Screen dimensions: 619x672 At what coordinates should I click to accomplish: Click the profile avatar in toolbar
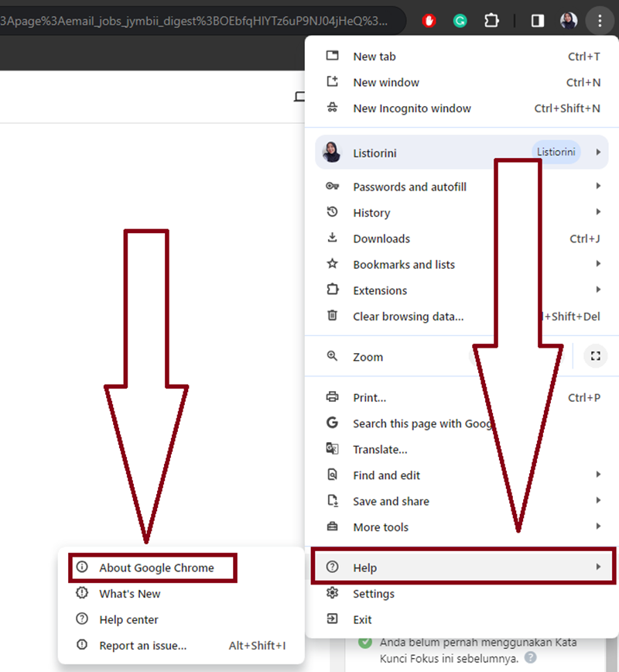point(569,21)
